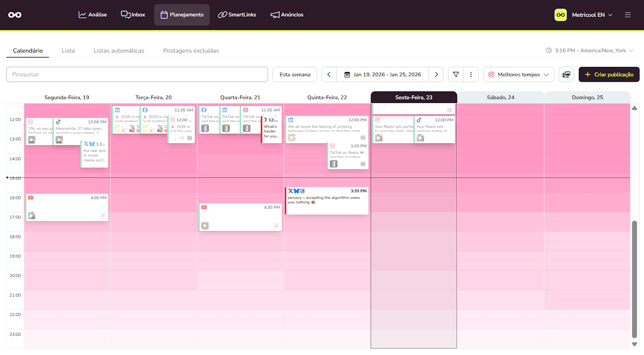Image resolution: width=644 pixels, height=355 pixels.
Task: Open the YouTube post at 4:00 PM Monday
Action: coord(67,207)
